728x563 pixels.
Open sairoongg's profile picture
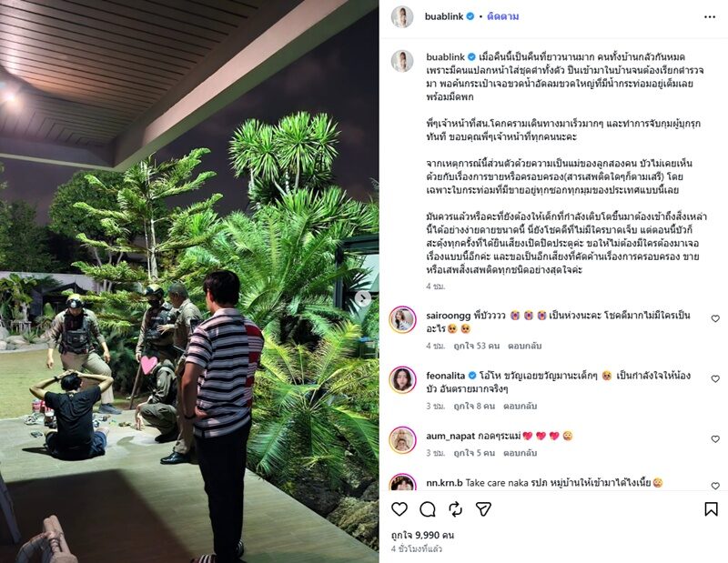[402, 320]
